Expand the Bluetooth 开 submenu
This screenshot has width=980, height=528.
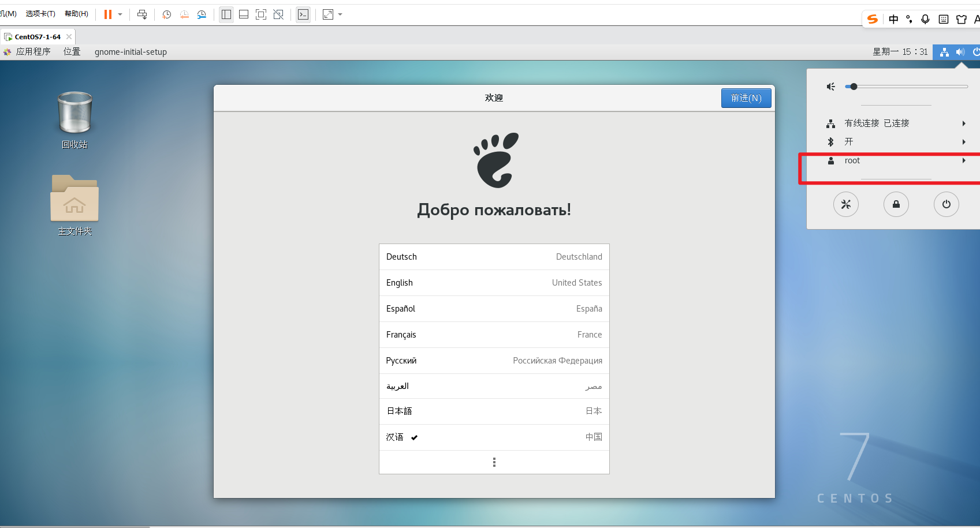[x=896, y=142]
